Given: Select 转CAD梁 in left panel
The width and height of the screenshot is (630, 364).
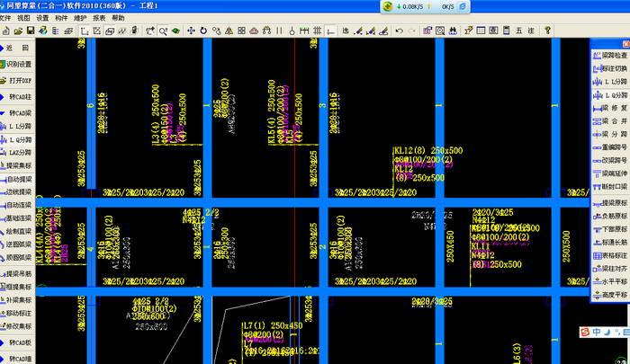Looking at the screenshot, I should click(x=17, y=113).
